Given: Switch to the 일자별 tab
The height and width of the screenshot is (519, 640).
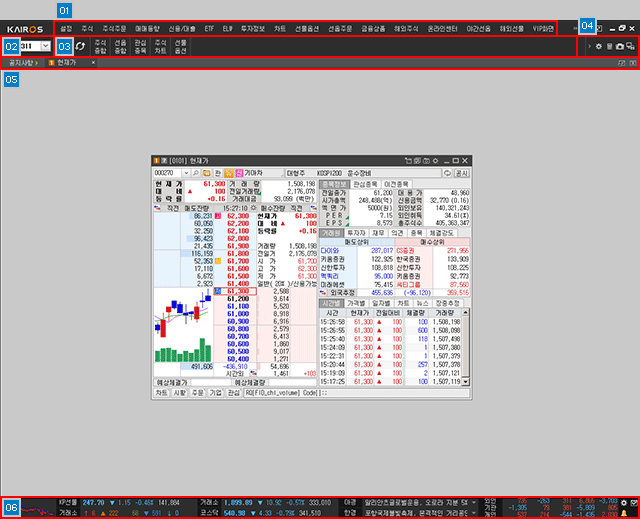Looking at the screenshot, I should [x=381, y=303].
